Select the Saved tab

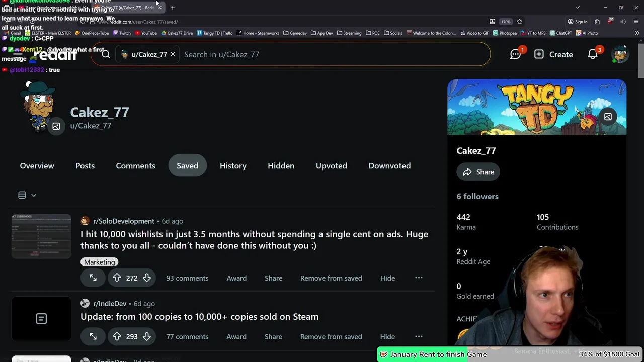tap(187, 166)
